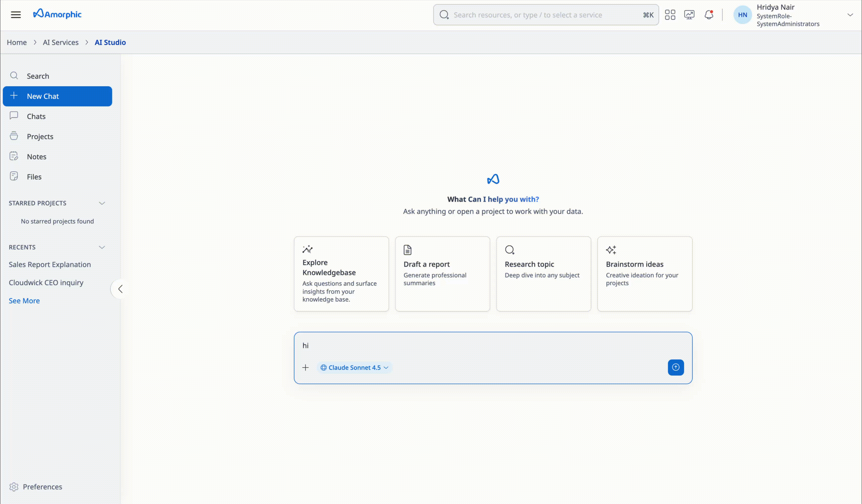Image resolution: width=862 pixels, height=504 pixels.
Task: Open the monitoring dashboard icon
Action: pyautogui.click(x=689, y=15)
